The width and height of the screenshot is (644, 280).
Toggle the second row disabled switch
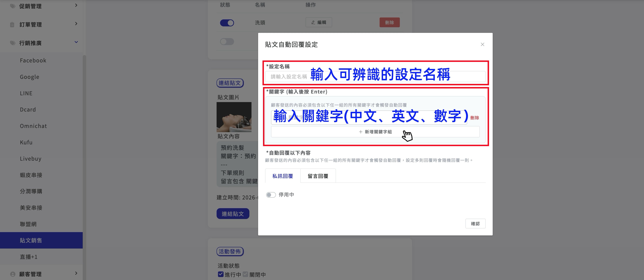pos(227,42)
